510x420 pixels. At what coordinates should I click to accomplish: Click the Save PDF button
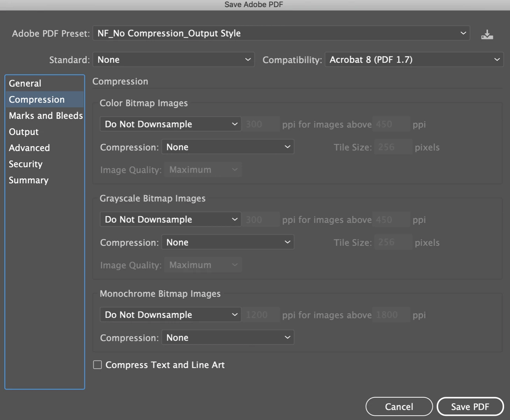[x=470, y=407]
